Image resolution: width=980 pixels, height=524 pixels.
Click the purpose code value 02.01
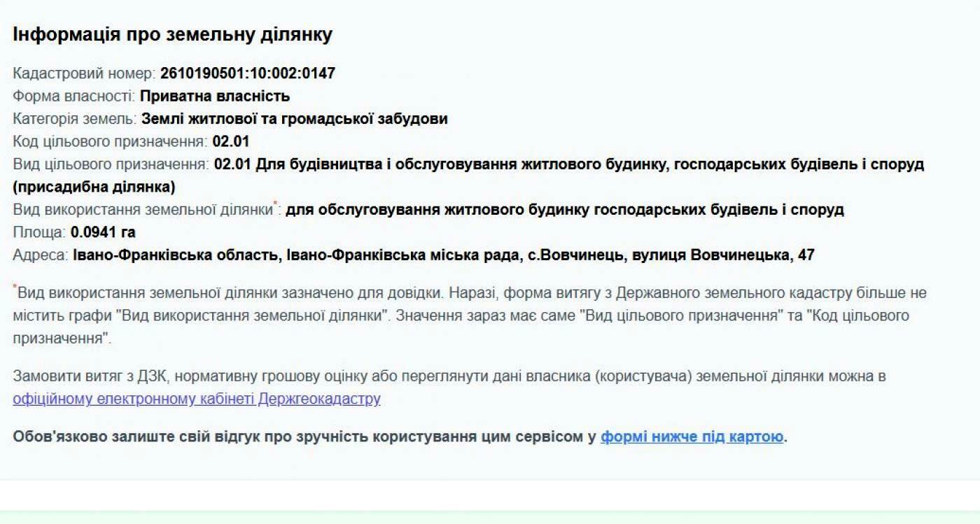coord(231,141)
